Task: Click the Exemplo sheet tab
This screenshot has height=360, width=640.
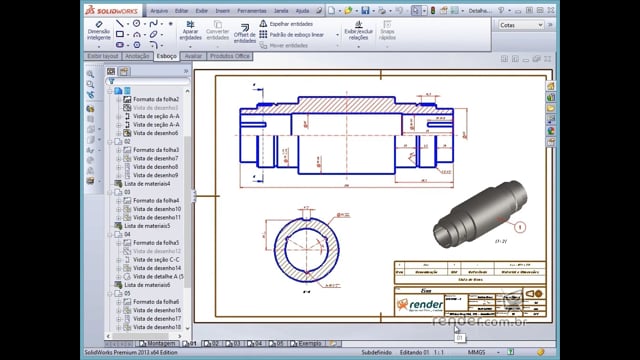Action: coord(307,344)
